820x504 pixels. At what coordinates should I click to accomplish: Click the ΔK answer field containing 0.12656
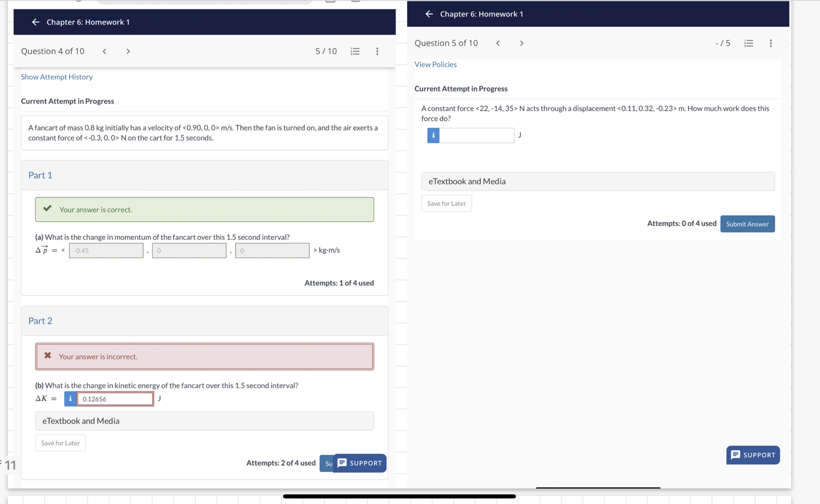pos(115,399)
